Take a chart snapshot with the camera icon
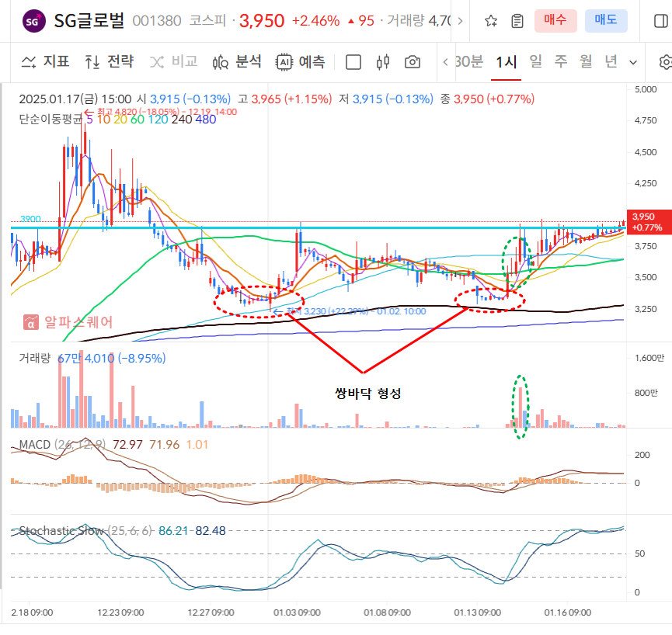Image resolution: width=672 pixels, height=635 pixels. (413, 61)
